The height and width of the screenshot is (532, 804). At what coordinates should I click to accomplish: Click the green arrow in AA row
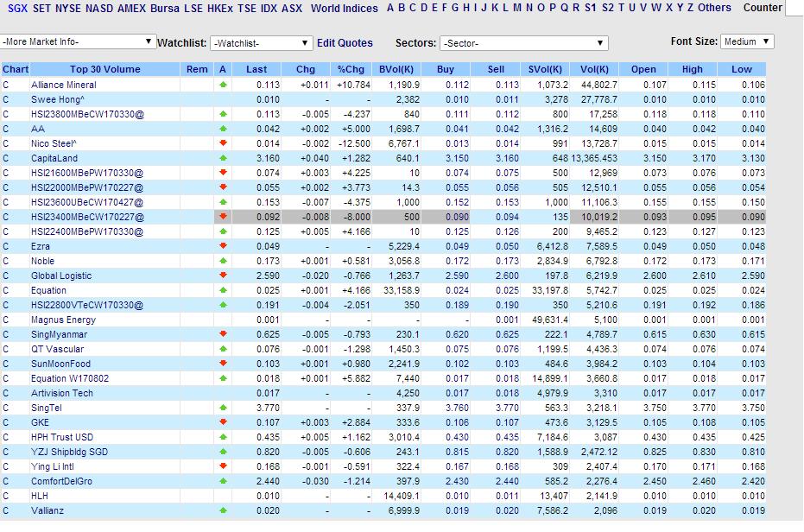(223, 129)
